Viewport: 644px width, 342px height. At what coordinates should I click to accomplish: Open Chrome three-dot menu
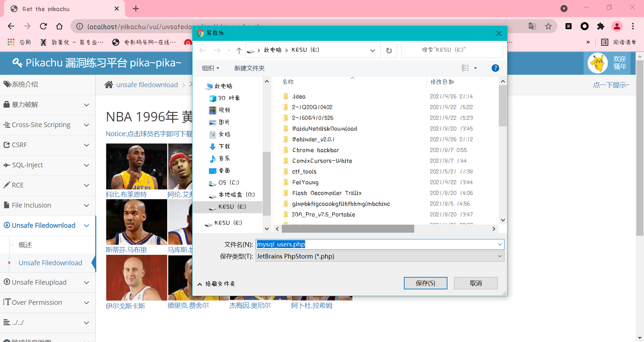click(x=633, y=26)
